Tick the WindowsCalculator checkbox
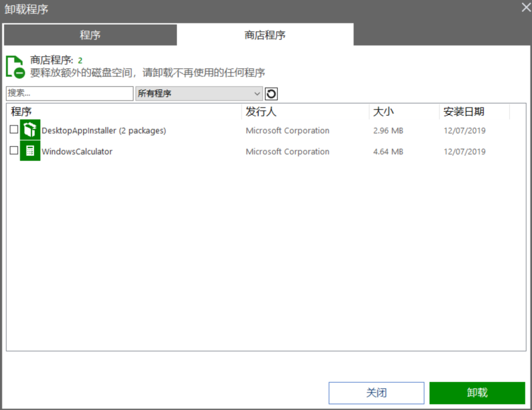Screen dimensions: 532x410 (14, 150)
